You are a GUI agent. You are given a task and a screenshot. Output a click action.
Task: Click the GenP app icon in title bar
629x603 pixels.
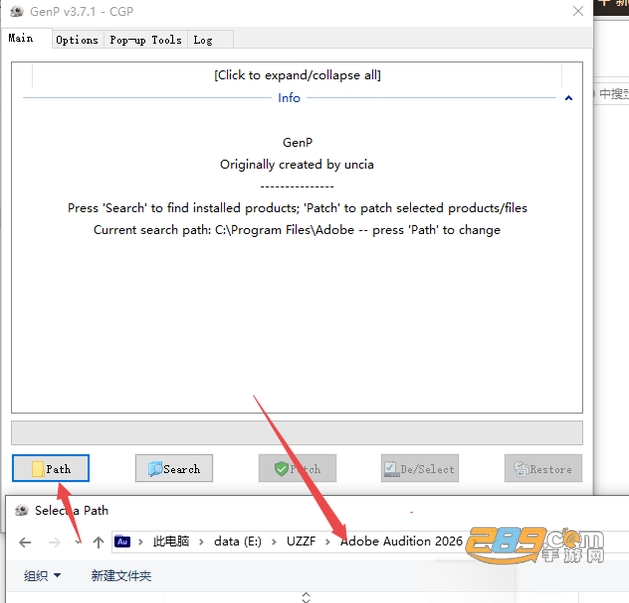17,11
